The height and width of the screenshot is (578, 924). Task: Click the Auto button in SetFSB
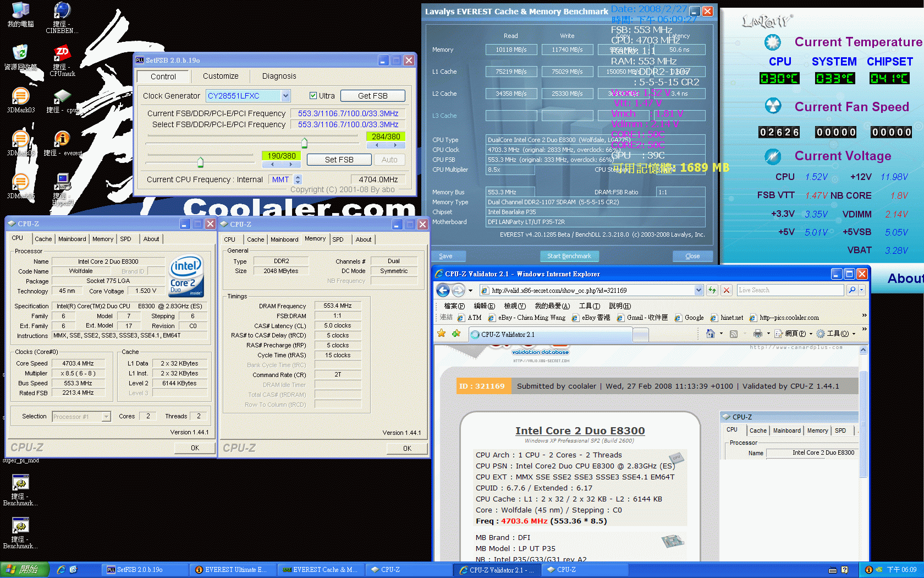(389, 160)
